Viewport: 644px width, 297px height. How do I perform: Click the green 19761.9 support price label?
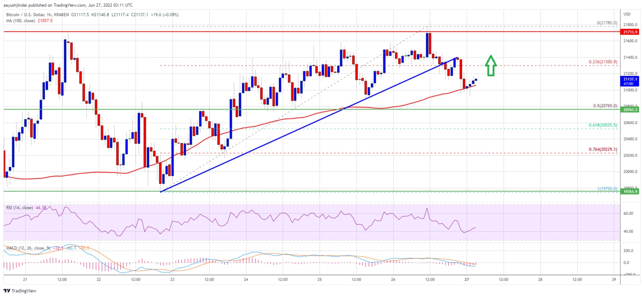[x=631, y=192]
